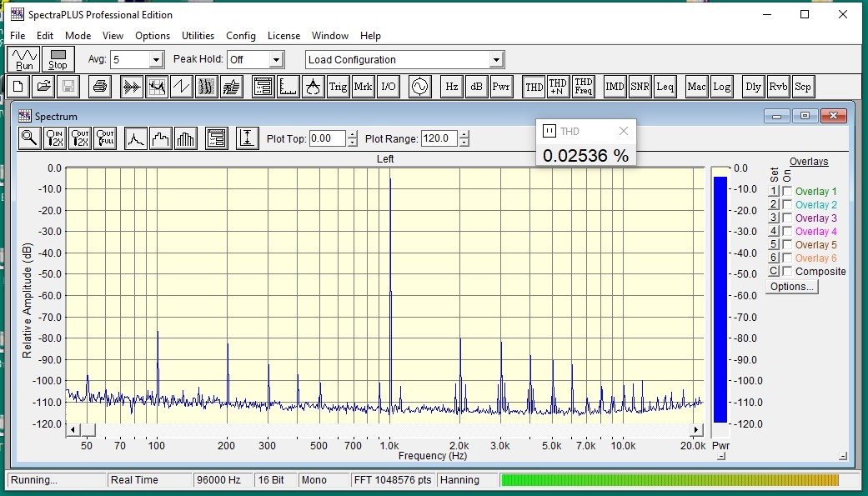Toggle the THD utility button

(x=534, y=87)
